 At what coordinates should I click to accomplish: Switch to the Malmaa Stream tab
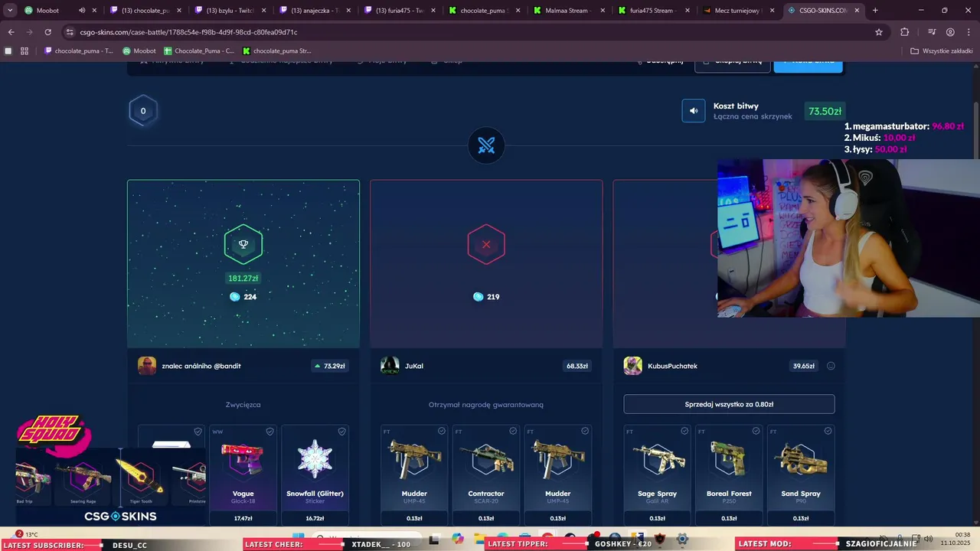567,11
